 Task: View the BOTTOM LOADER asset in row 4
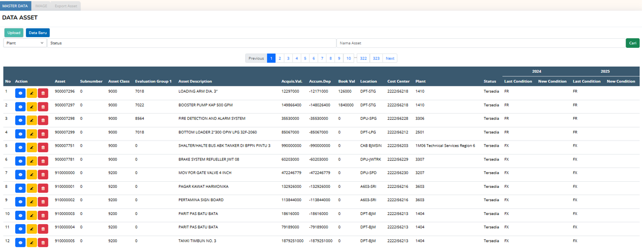20,134
